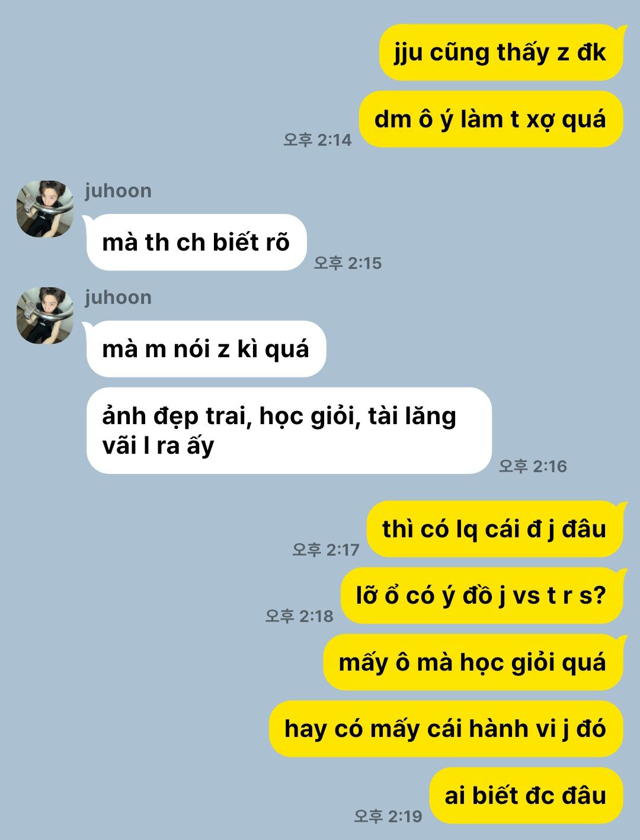Tap the 오후 2:16 timestamp
The image size is (640, 840).
point(533,466)
